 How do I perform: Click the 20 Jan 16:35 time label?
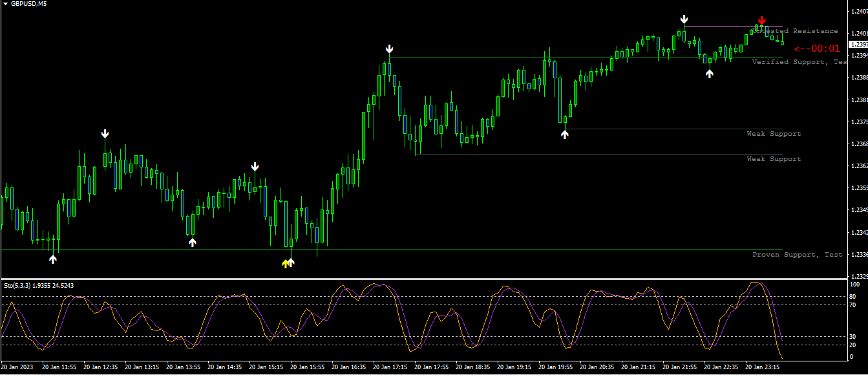point(349,367)
